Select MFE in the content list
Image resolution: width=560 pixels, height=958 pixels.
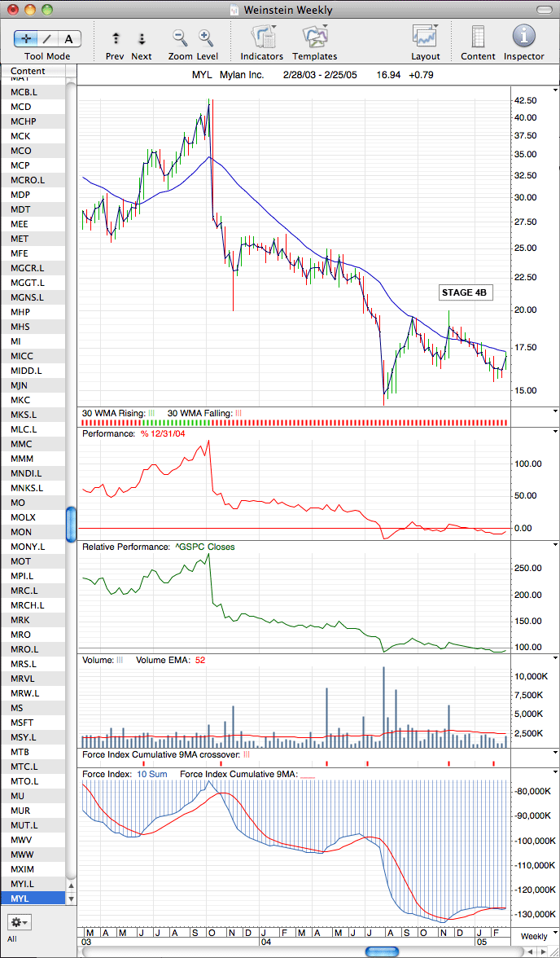pos(33,253)
